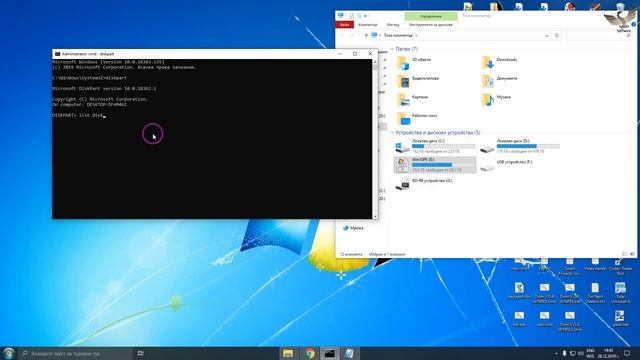Click the taskbar search box
640x360 pixels.
(x=76, y=353)
